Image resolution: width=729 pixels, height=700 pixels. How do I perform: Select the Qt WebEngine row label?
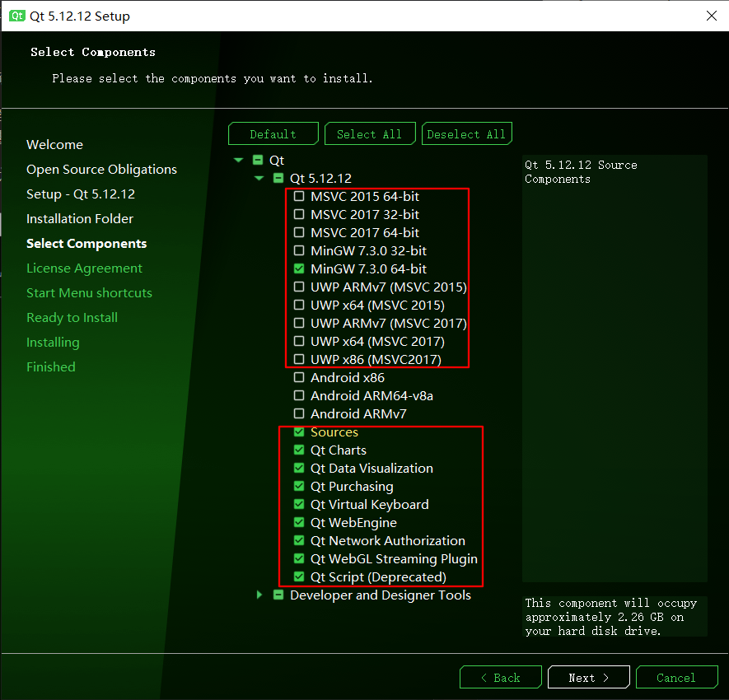pos(353,522)
